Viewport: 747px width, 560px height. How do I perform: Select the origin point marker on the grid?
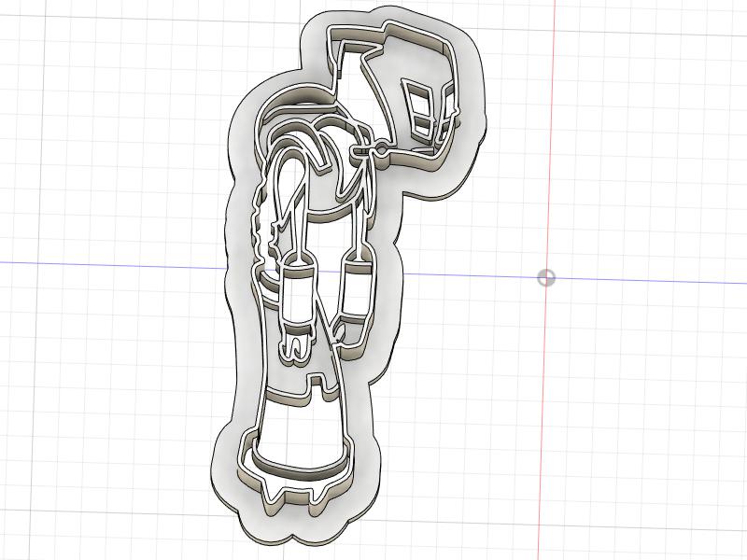pyautogui.click(x=546, y=277)
